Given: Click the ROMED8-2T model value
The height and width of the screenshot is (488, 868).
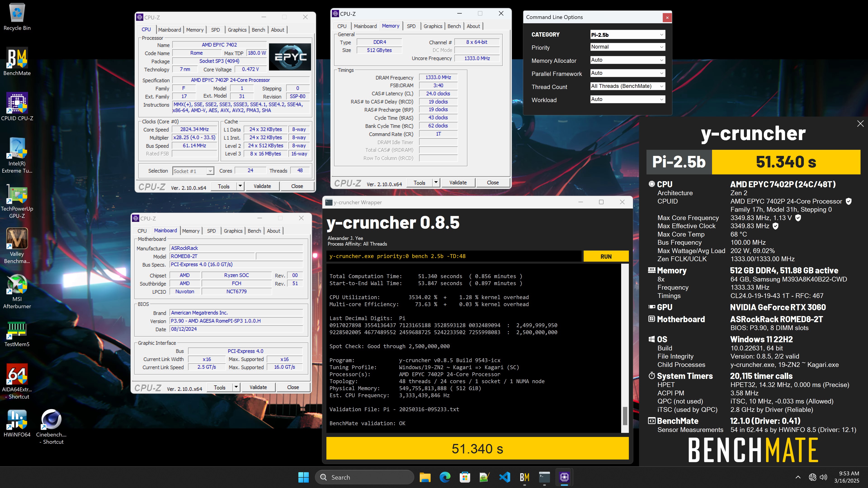Looking at the screenshot, I should pyautogui.click(x=212, y=256).
